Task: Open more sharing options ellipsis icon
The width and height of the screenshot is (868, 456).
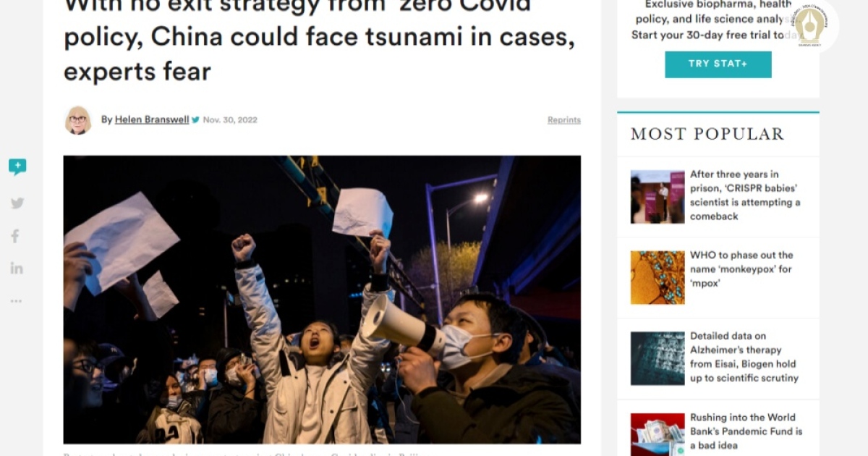Action: click(16, 301)
